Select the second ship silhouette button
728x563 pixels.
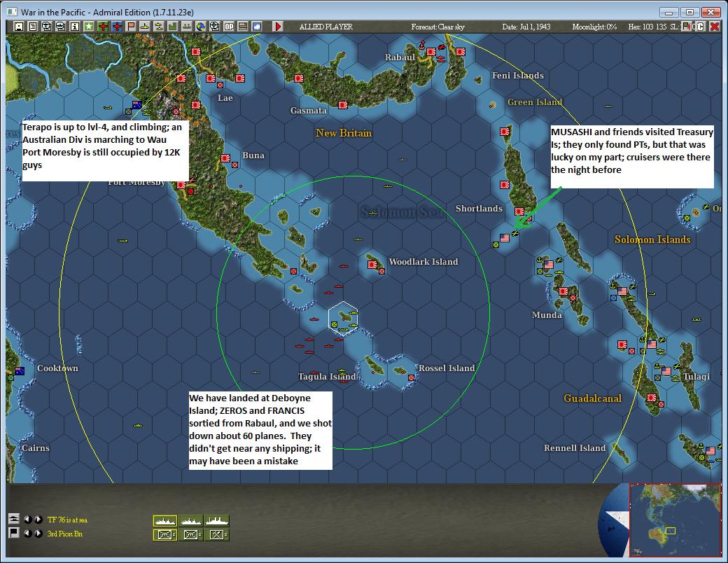coord(191,521)
